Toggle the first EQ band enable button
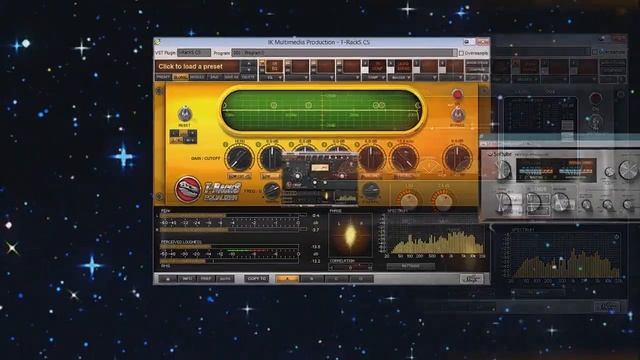Viewport: 640px width, 360px height. tap(226, 144)
